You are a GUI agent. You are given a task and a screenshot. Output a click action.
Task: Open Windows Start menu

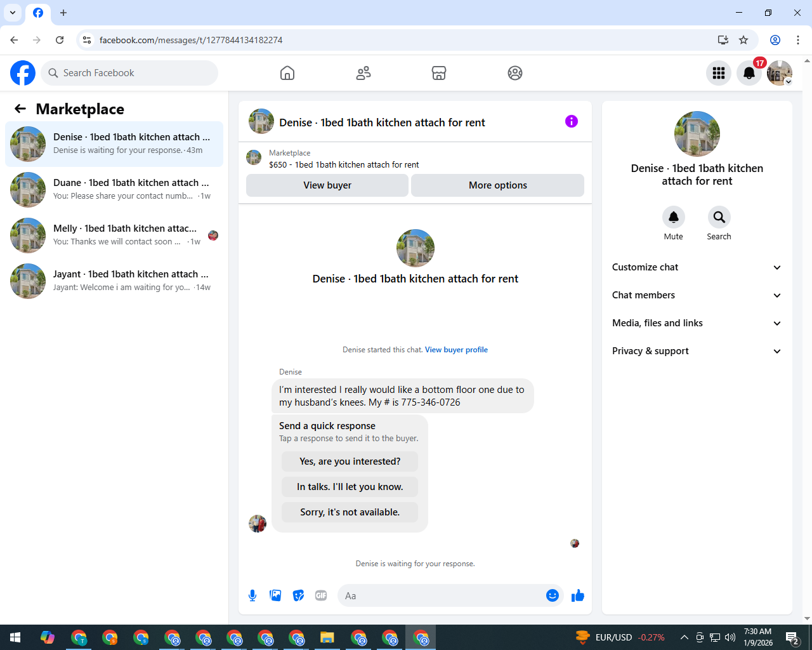(15, 637)
